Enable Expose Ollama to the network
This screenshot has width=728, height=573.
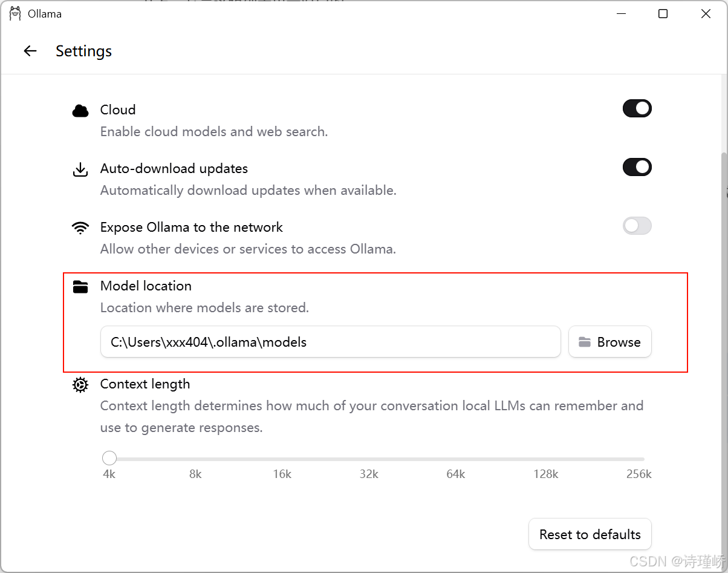pyautogui.click(x=637, y=226)
